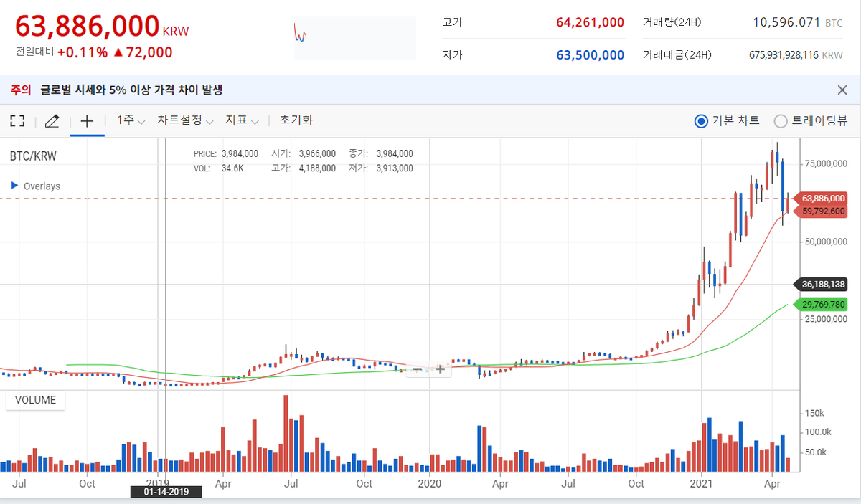Image resolution: width=861 pixels, height=504 pixels.
Task: Click the 초기화 reset button
Action: click(x=296, y=120)
